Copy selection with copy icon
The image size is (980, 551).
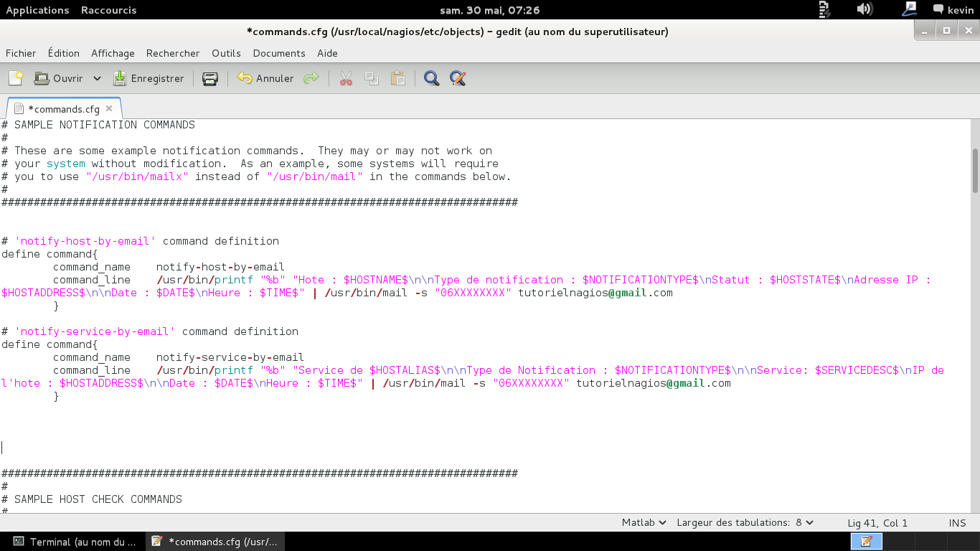372,78
